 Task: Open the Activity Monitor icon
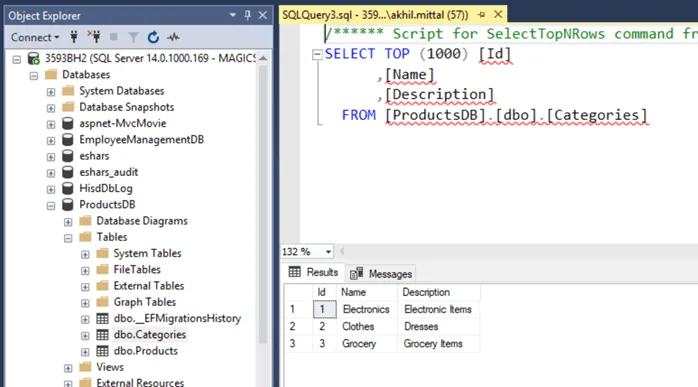click(x=173, y=37)
